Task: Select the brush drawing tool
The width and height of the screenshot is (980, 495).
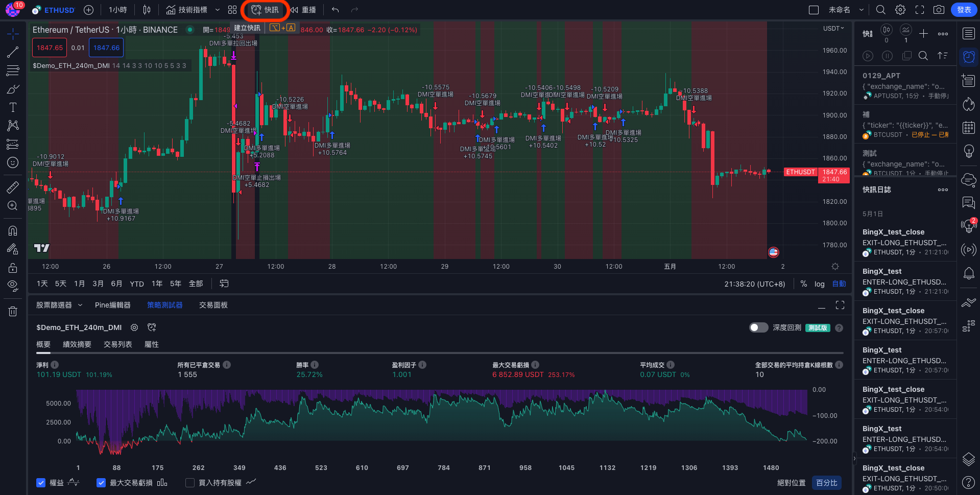Action: 13,89
